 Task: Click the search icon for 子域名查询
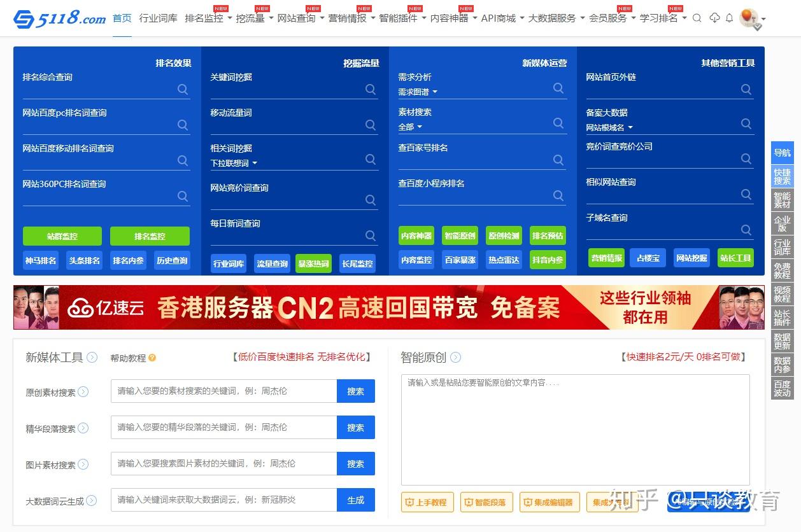point(746,230)
